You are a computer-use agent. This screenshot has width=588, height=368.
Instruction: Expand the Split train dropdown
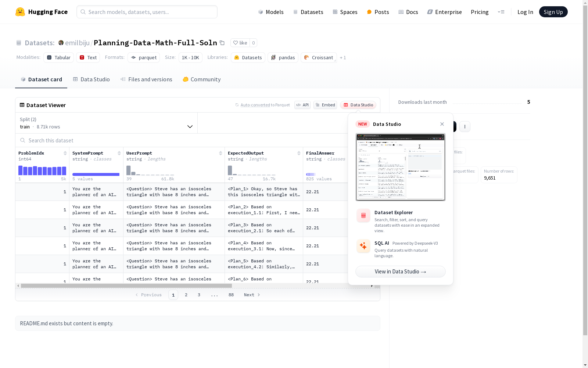click(107, 123)
